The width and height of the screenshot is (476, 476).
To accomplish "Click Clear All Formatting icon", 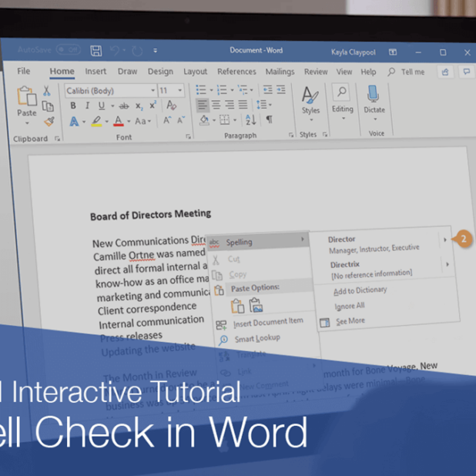I will pyautogui.click(x=171, y=105).
